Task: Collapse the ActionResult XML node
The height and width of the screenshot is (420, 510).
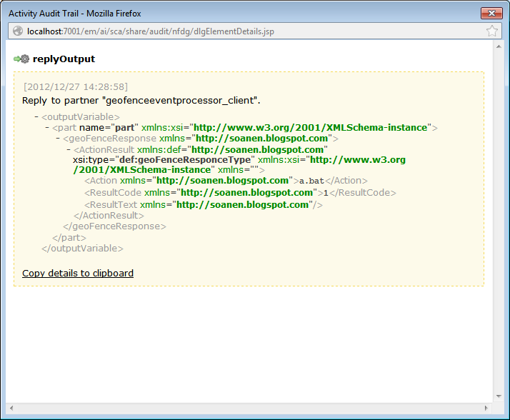Action: pyautogui.click(x=69, y=150)
